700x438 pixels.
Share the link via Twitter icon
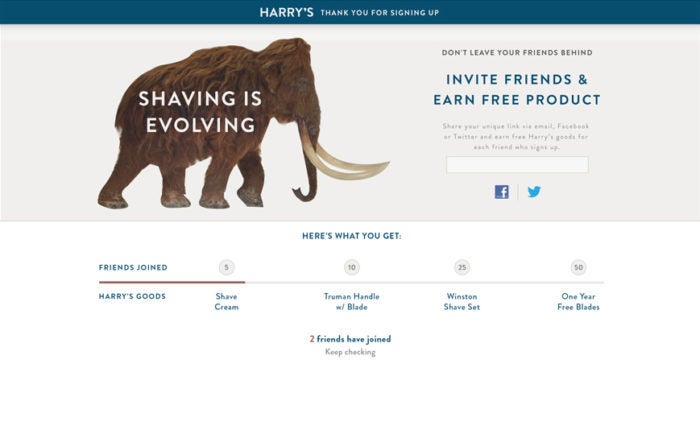534,192
